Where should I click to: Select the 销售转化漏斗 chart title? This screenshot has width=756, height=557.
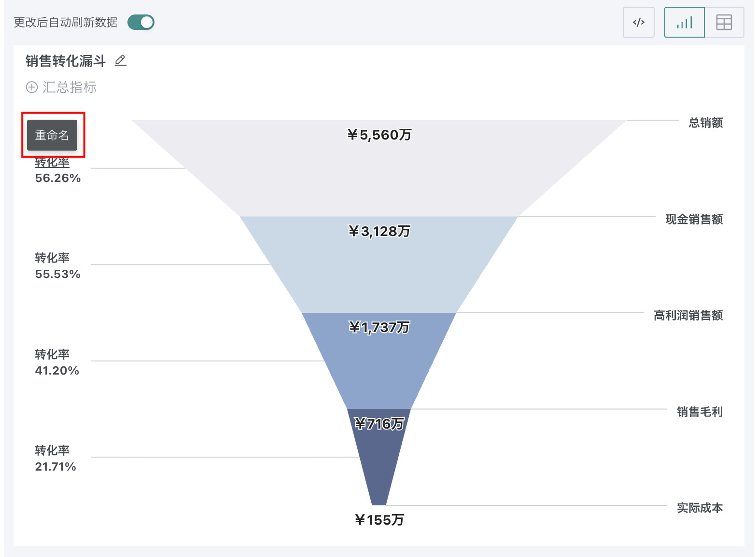(x=66, y=61)
